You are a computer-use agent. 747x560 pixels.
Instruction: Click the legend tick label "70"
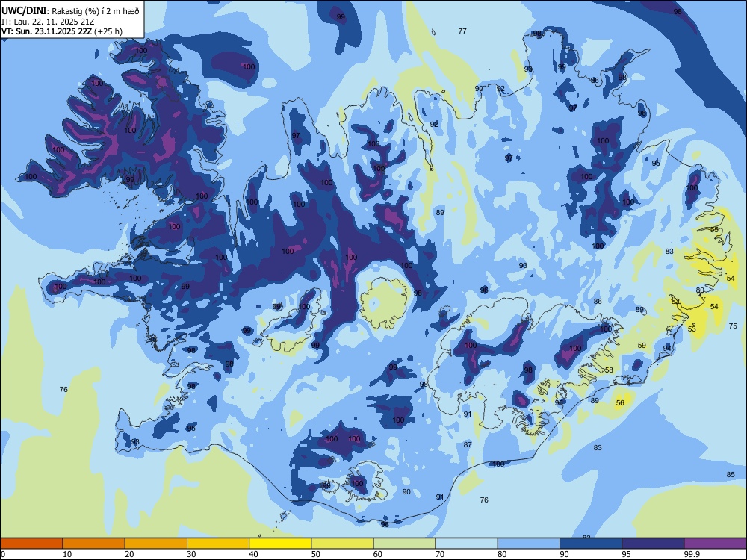click(440, 554)
